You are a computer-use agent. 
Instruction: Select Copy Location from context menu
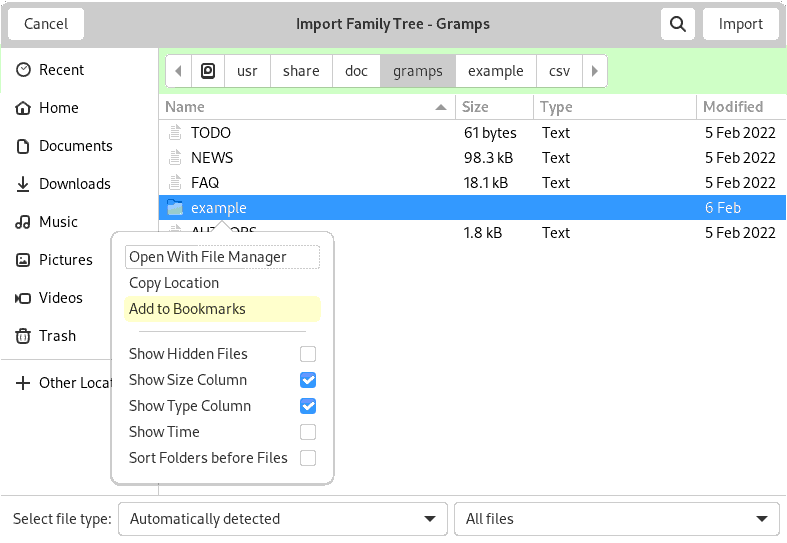coord(174,283)
